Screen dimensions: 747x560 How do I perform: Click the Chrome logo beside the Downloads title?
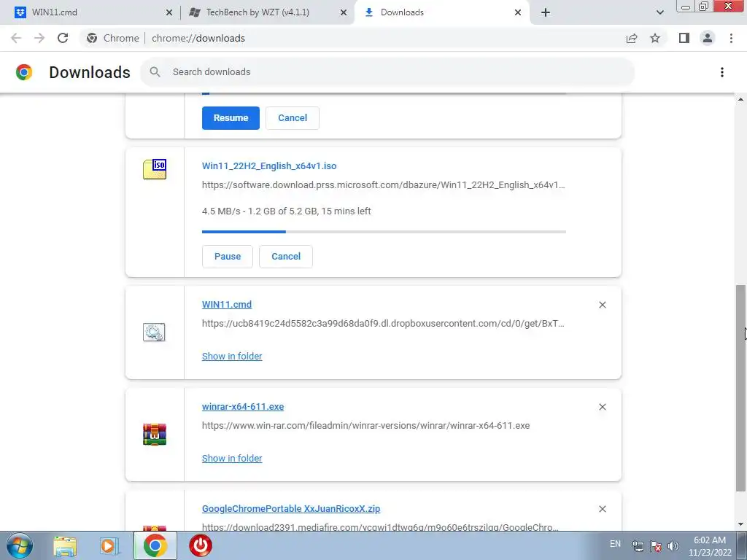click(x=24, y=72)
